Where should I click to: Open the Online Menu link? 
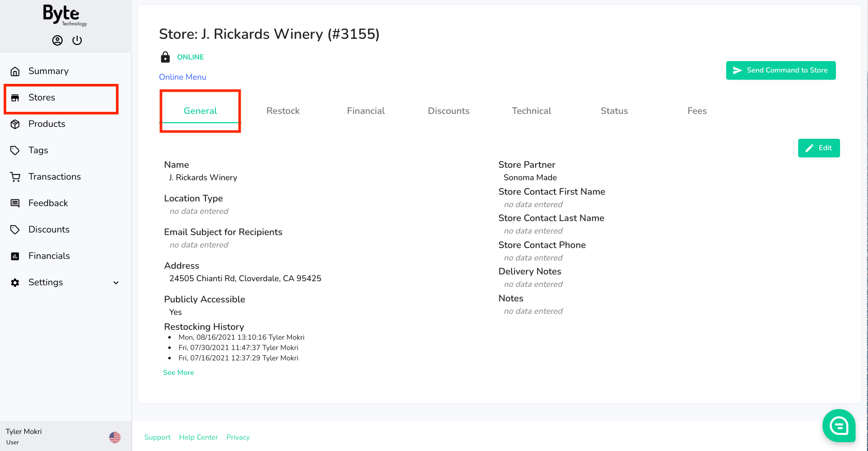tap(183, 77)
